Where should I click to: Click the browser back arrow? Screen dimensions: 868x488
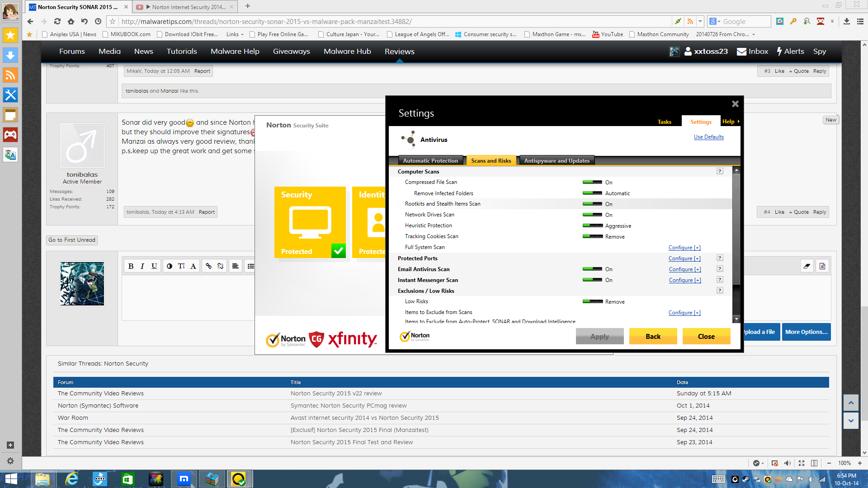click(30, 21)
